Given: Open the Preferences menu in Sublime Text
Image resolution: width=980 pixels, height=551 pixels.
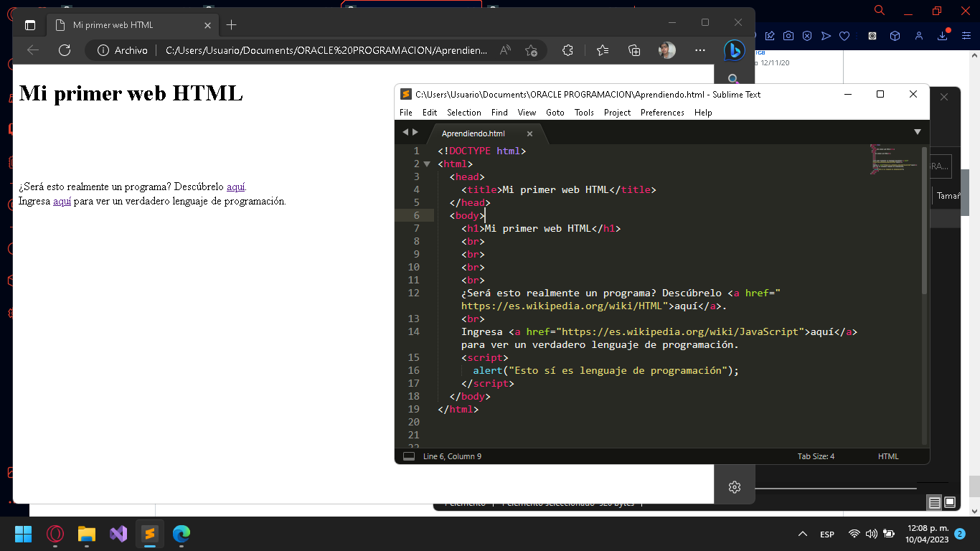Looking at the screenshot, I should click(662, 113).
